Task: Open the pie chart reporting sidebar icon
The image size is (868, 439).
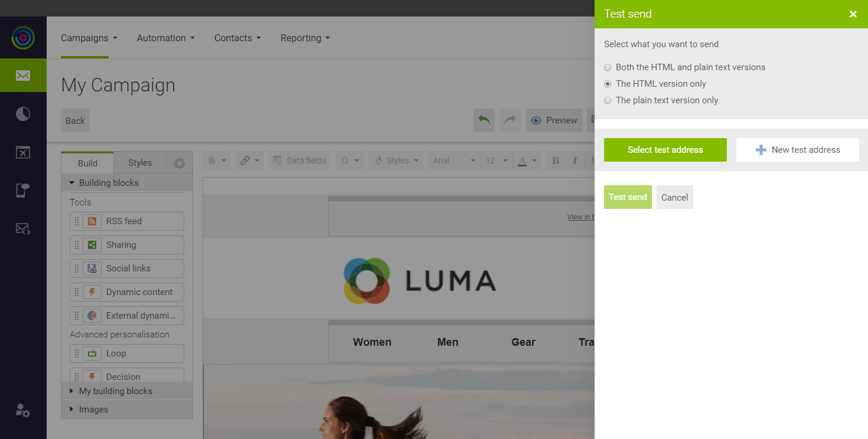Action: point(23,114)
